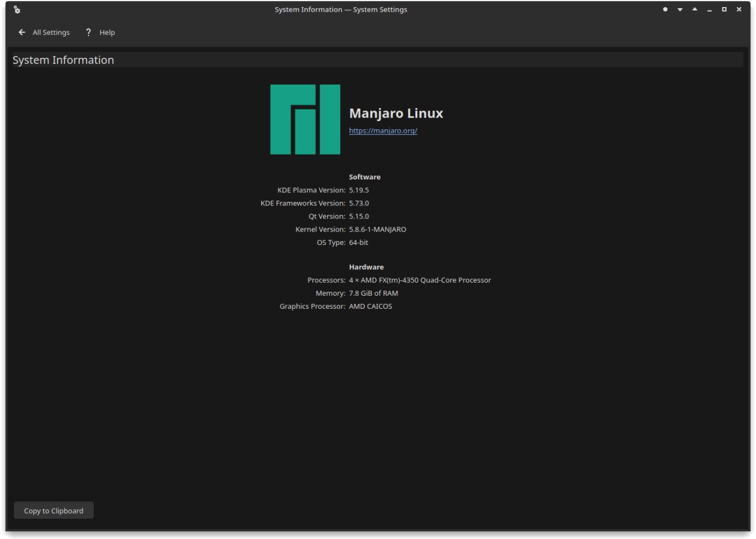Viewport: 756px width, 539px height.
Task: Click the OS type value 64-bit
Action: point(359,242)
